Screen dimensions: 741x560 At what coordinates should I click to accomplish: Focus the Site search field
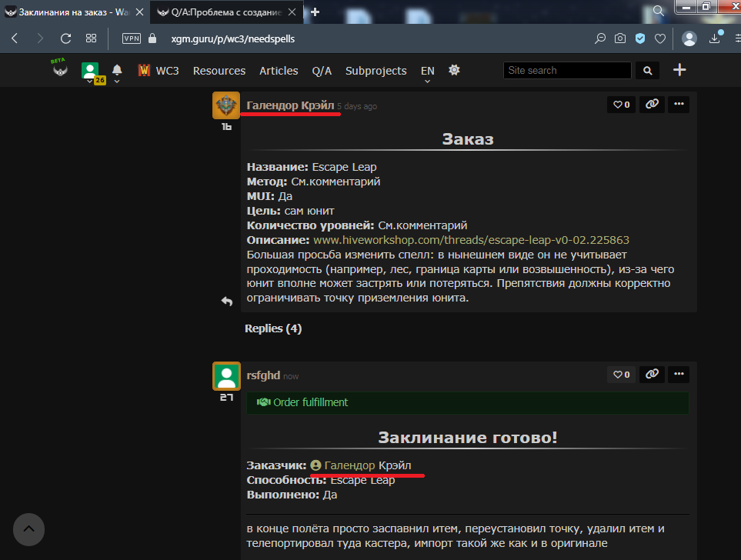[x=567, y=71]
